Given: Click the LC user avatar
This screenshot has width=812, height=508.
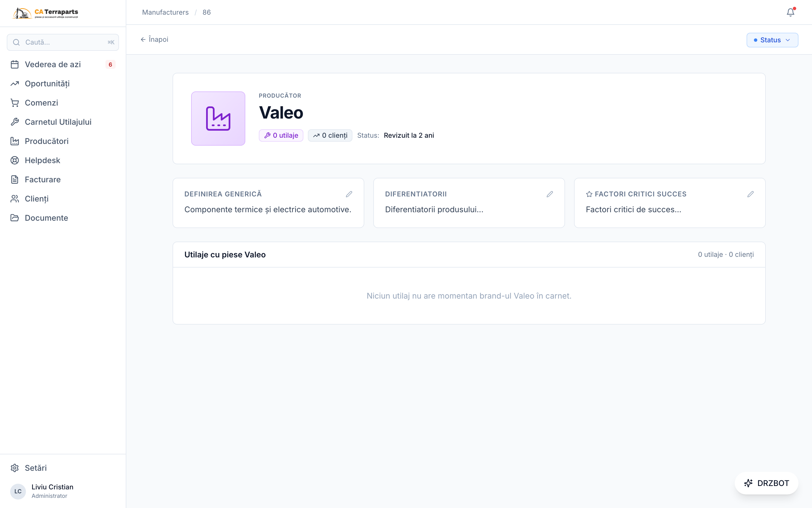Looking at the screenshot, I should (x=18, y=491).
